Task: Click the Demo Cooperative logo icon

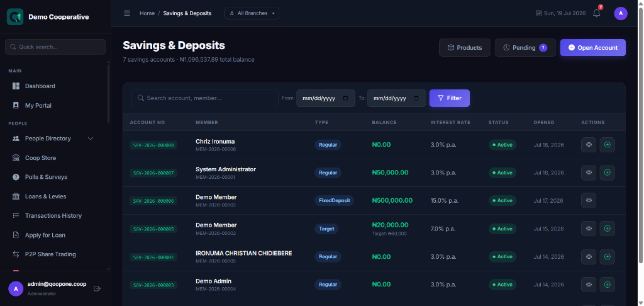Action: (15, 17)
